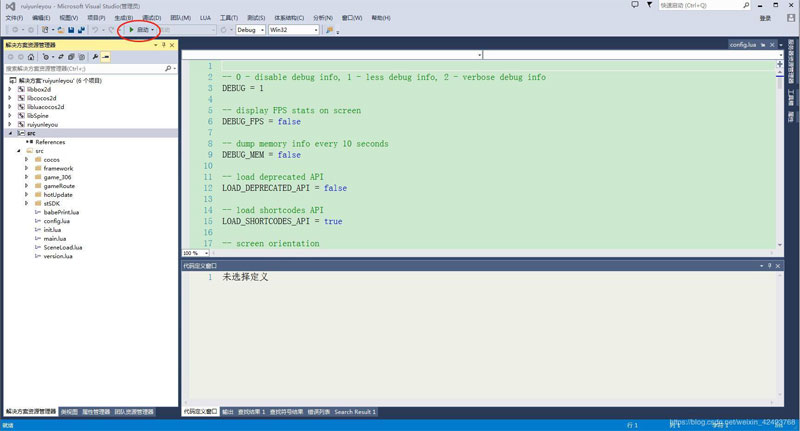Select config.lua in Solution Explorer
The height and width of the screenshot is (431, 800).
point(57,221)
